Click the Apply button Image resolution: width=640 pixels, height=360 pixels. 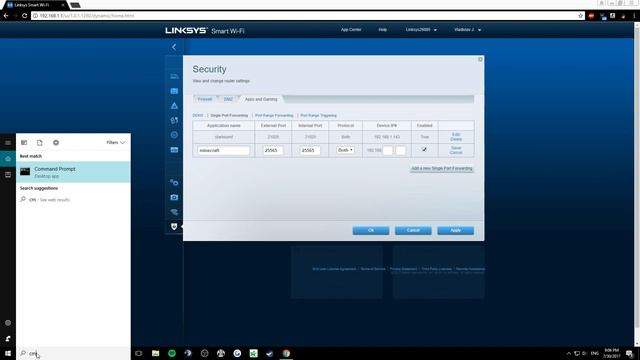[x=456, y=231]
